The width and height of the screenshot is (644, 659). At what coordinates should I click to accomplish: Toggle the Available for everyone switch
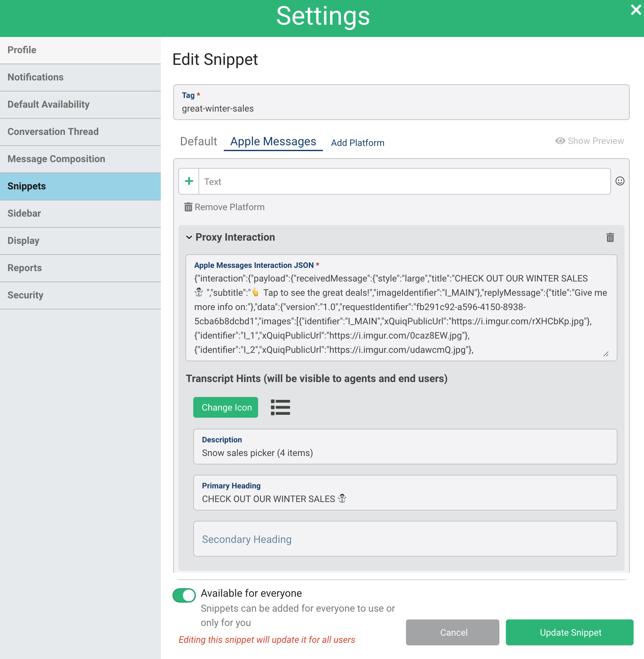tap(184, 595)
